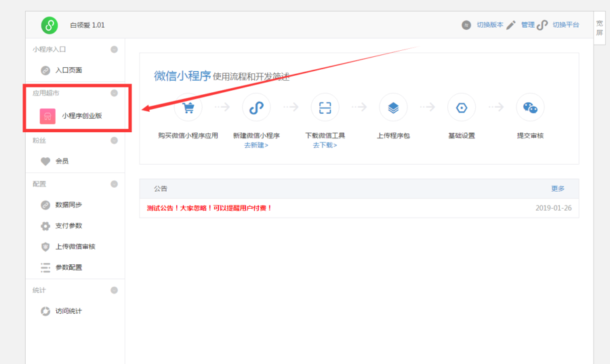
Task: Click the download WeChat tool scan icon
Action: tap(325, 107)
